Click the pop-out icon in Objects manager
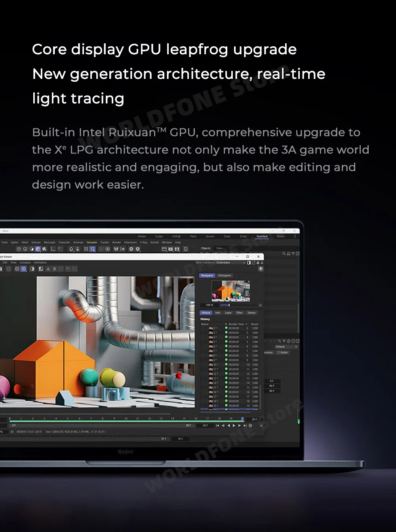 click(x=297, y=253)
